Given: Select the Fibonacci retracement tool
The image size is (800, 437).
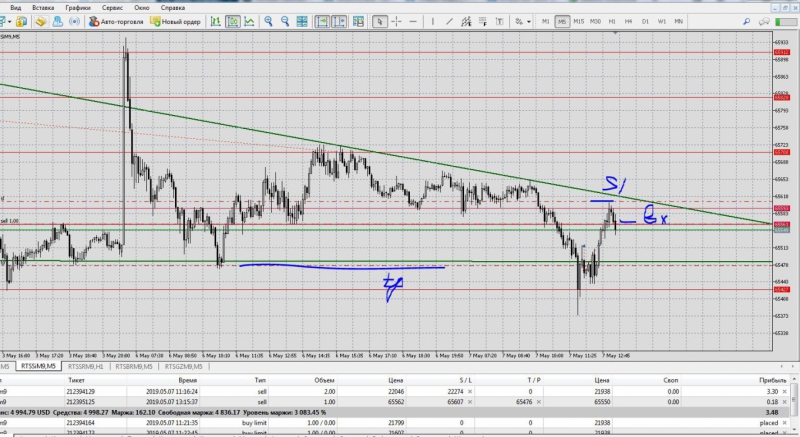Looking at the screenshot, I should (482, 21).
